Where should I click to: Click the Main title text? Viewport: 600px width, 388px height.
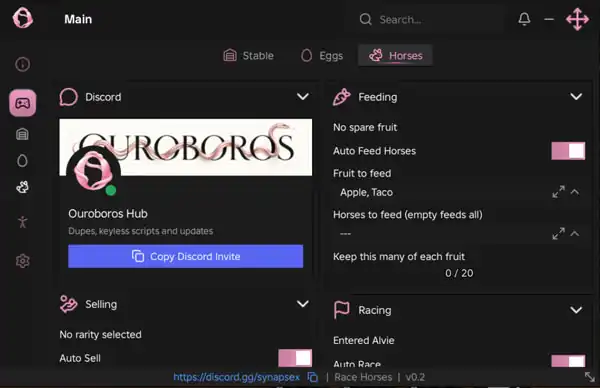coord(78,19)
